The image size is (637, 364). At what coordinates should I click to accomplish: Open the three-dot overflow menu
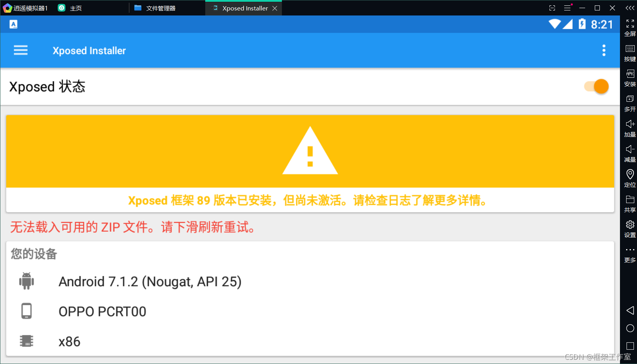pos(604,50)
